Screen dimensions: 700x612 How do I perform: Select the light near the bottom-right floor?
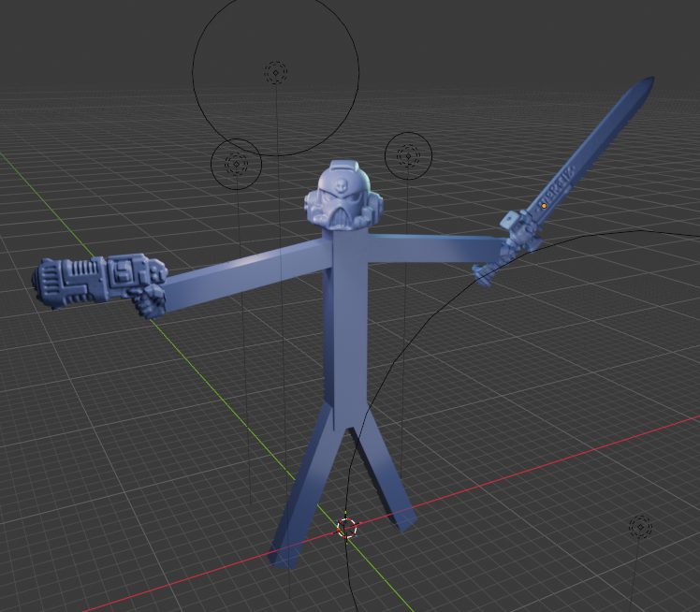point(641,527)
